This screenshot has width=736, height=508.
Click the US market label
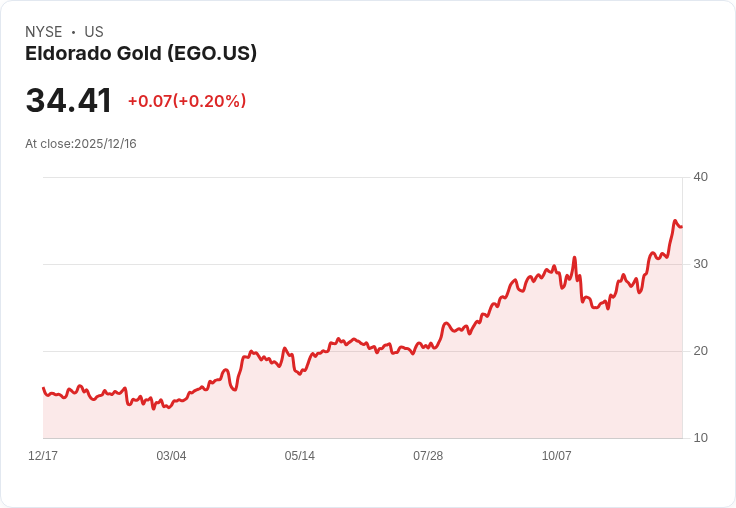(x=94, y=32)
